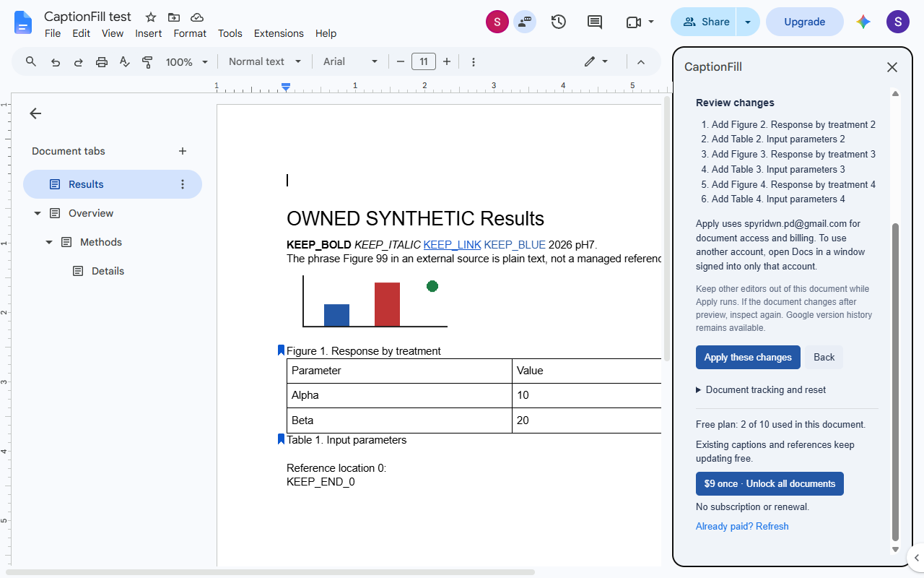Click Already paid? Refresh link
The width and height of the screenshot is (924, 578).
click(742, 527)
